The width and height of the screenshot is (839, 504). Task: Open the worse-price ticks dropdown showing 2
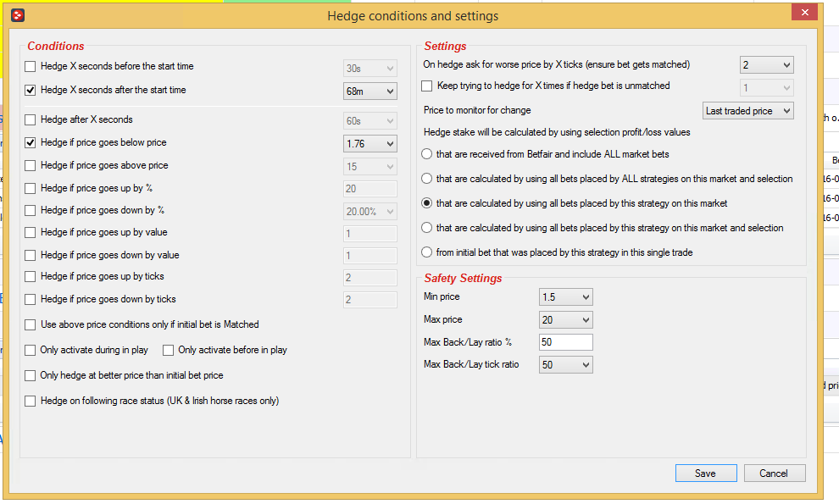tap(767, 64)
